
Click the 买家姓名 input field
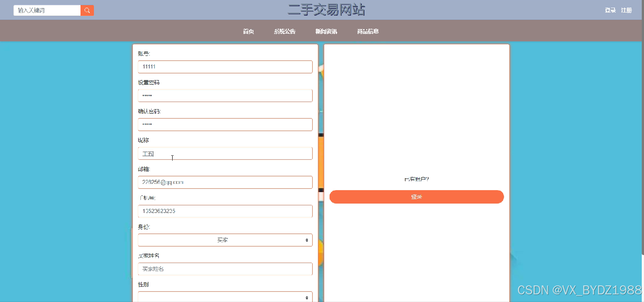pyautogui.click(x=225, y=269)
